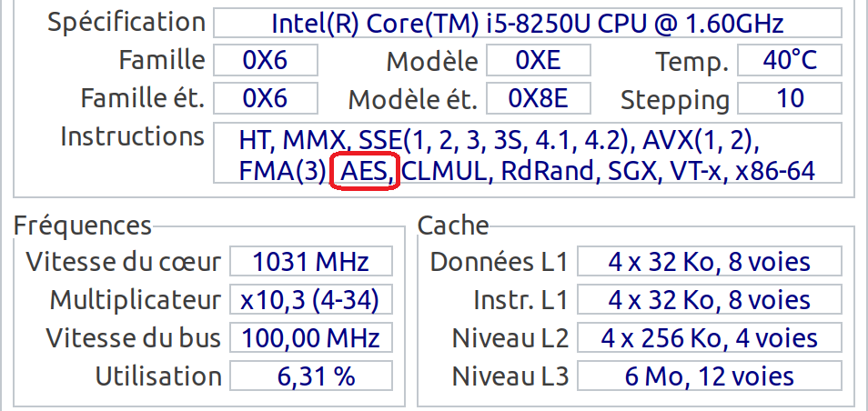Select the Multiplicateur field x10,3 (4-34)
Screen dimensions: 868x411
(311, 300)
